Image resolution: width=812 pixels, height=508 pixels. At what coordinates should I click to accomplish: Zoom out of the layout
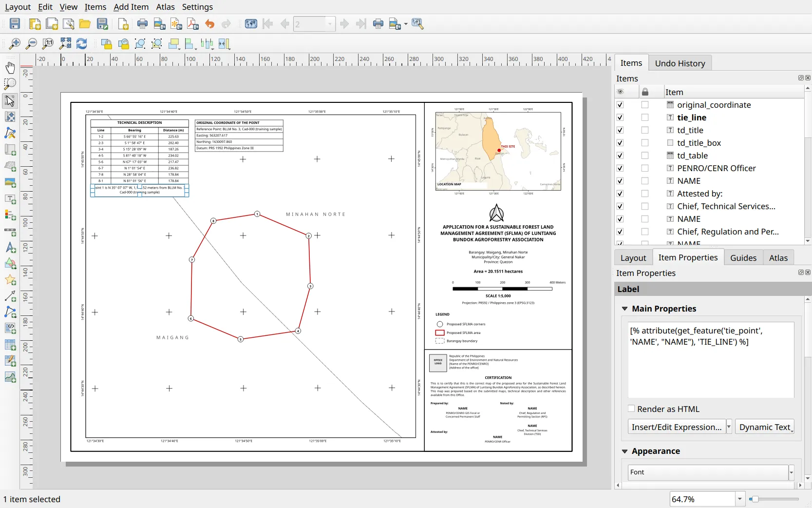point(32,44)
